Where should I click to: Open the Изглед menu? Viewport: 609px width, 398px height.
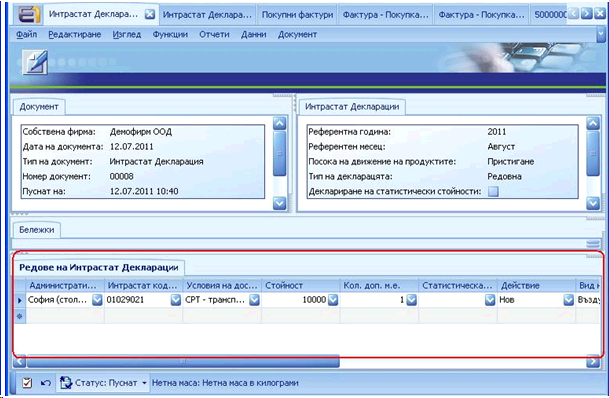127,35
